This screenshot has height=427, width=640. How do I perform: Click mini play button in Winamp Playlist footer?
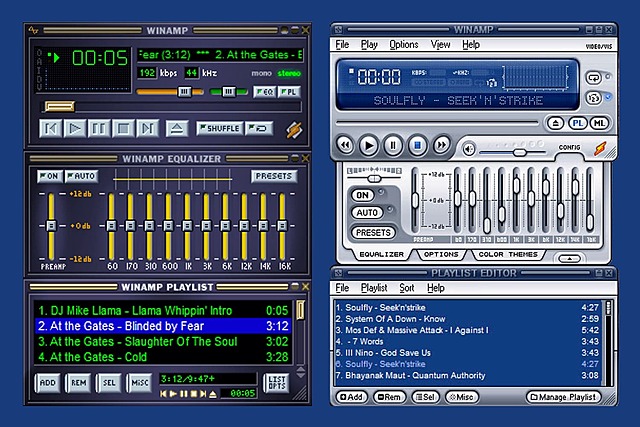pyautogui.click(x=173, y=394)
